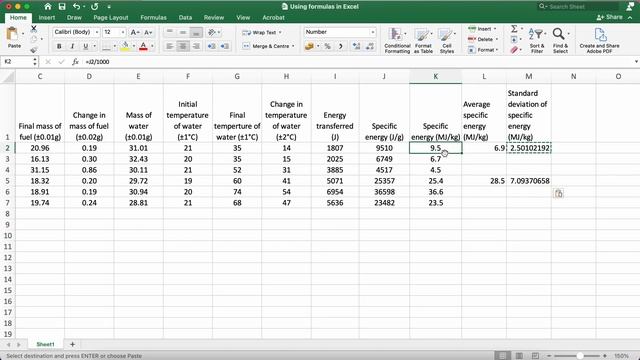Screen dimensions: 640x360
Task: Open Sort & Filter
Action: coord(537,40)
